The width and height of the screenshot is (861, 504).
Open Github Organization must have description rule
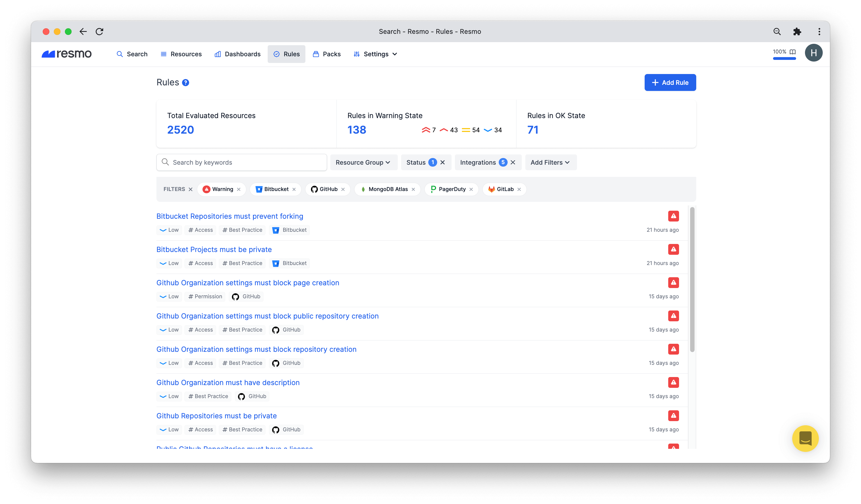(x=228, y=383)
